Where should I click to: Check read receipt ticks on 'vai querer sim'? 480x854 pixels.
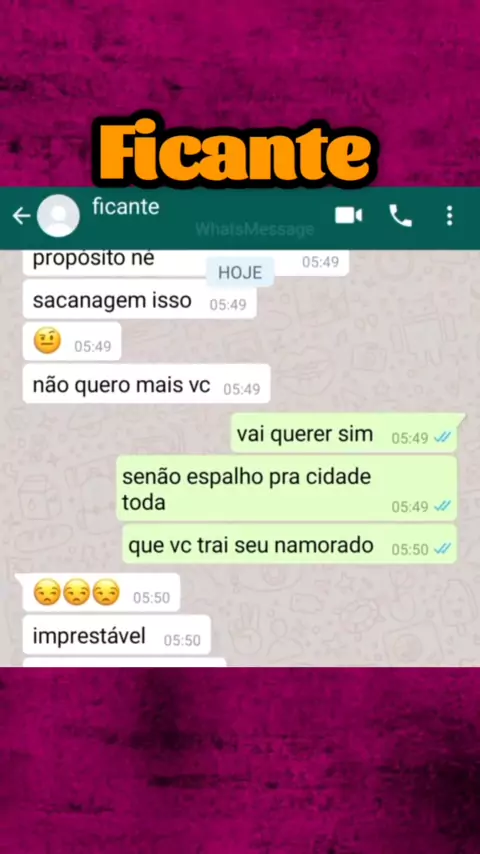[442, 437]
